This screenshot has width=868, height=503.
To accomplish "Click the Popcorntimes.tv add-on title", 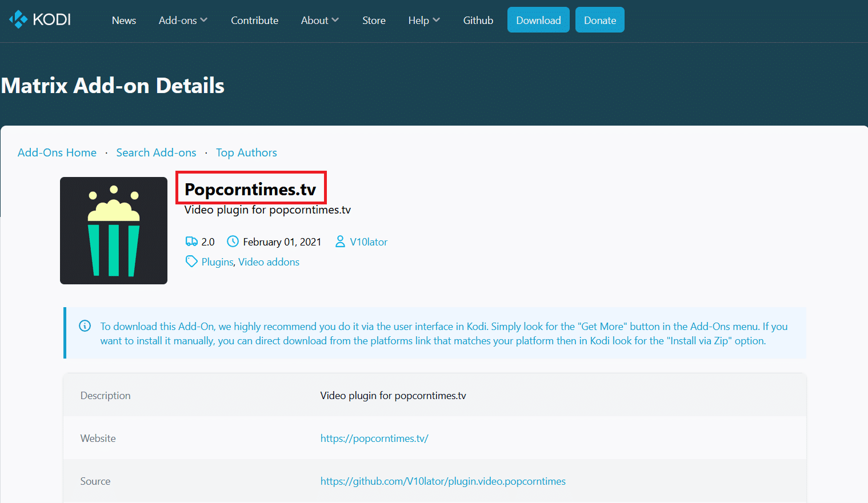I will [x=250, y=189].
